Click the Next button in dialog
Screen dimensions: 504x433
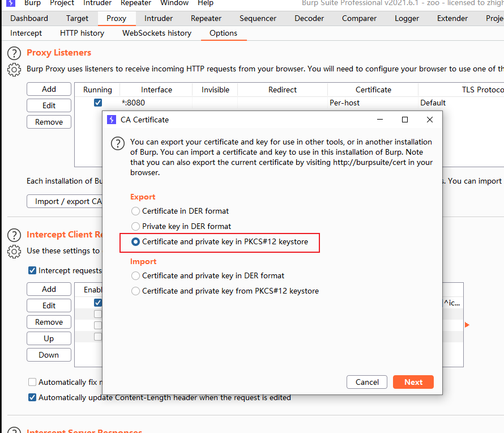pyautogui.click(x=413, y=382)
